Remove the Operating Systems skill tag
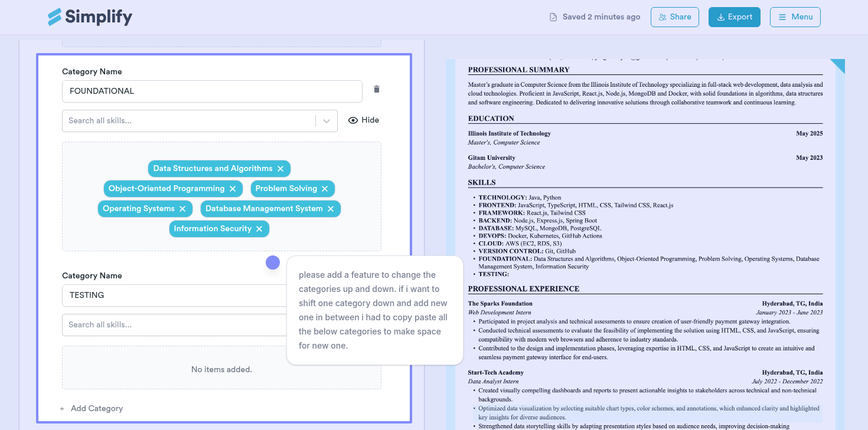 pos(182,209)
